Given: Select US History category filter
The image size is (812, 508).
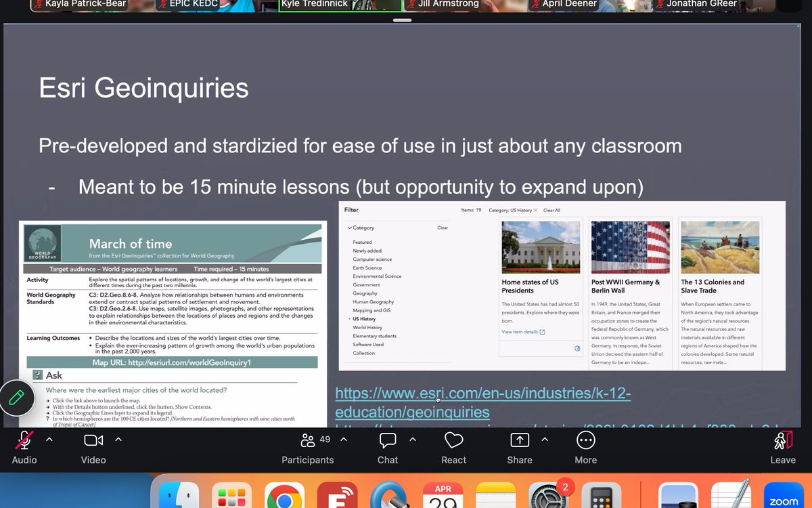Looking at the screenshot, I should (364, 319).
